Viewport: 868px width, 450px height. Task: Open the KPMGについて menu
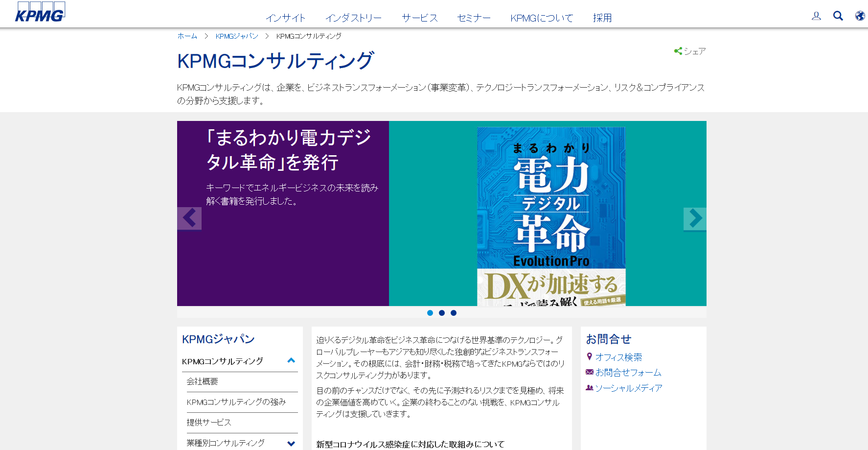[x=542, y=18]
